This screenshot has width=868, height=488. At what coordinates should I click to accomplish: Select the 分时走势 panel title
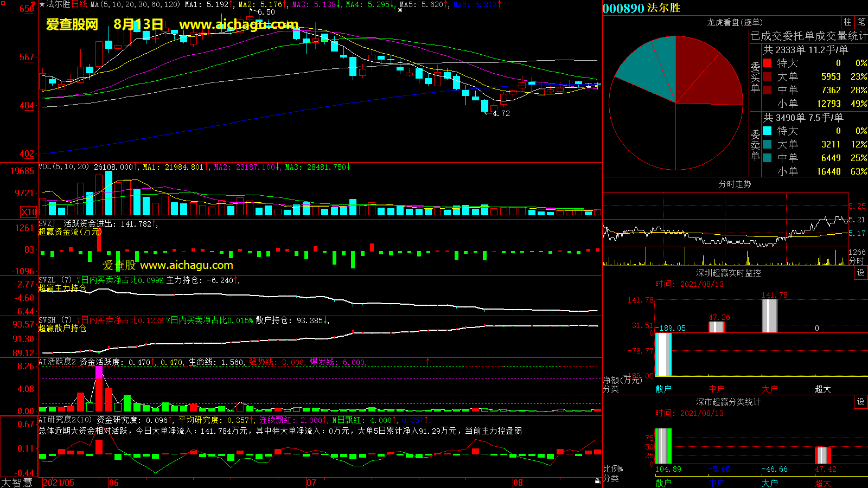(735, 184)
